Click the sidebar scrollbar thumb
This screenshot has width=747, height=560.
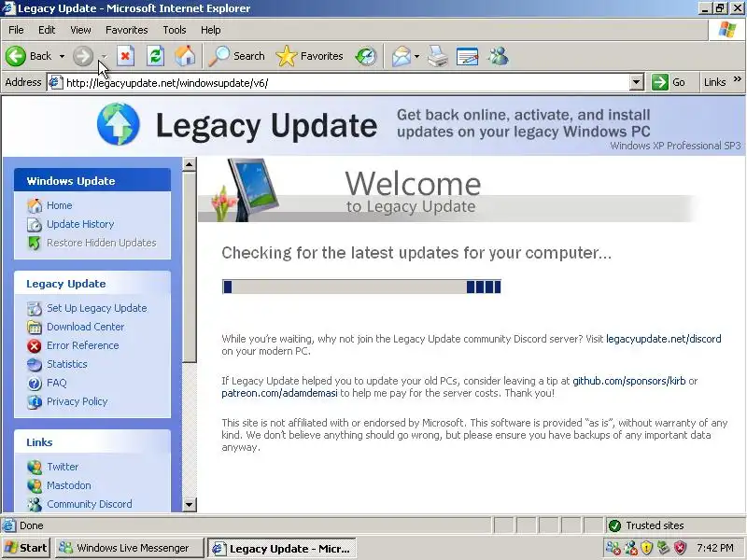190,267
